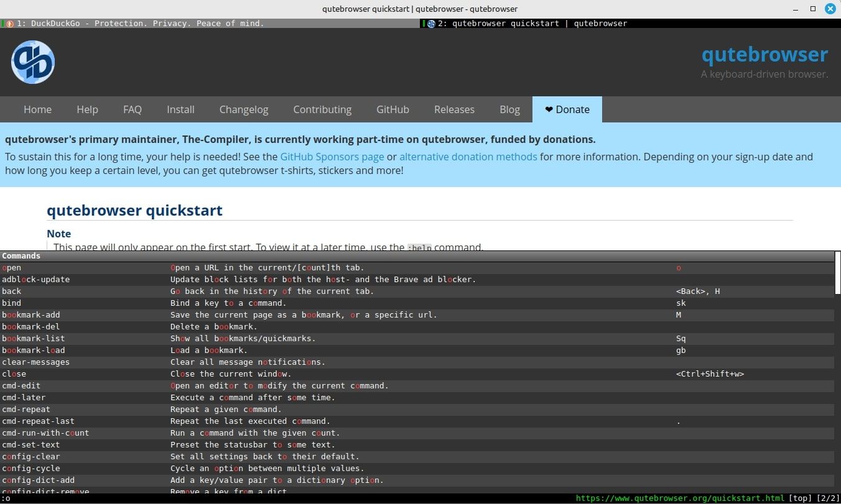Choose adblock-update from completions

417,280
